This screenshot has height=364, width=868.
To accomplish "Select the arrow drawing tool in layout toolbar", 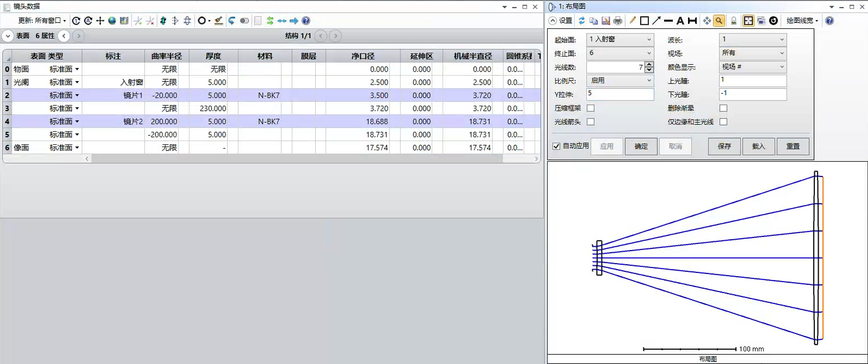I will (657, 20).
